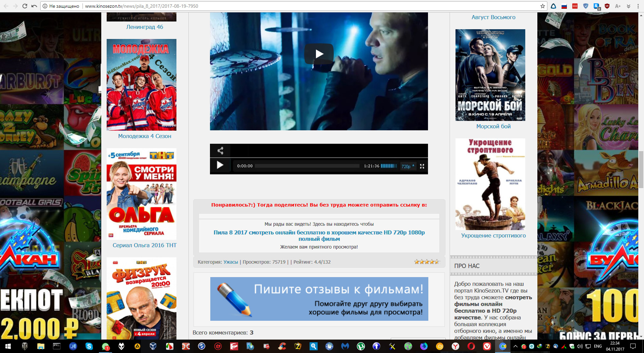Image resolution: width=644 pixels, height=353 pixels.
Task: Open the Укрощение строптивого text link
Action: pyautogui.click(x=493, y=235)
